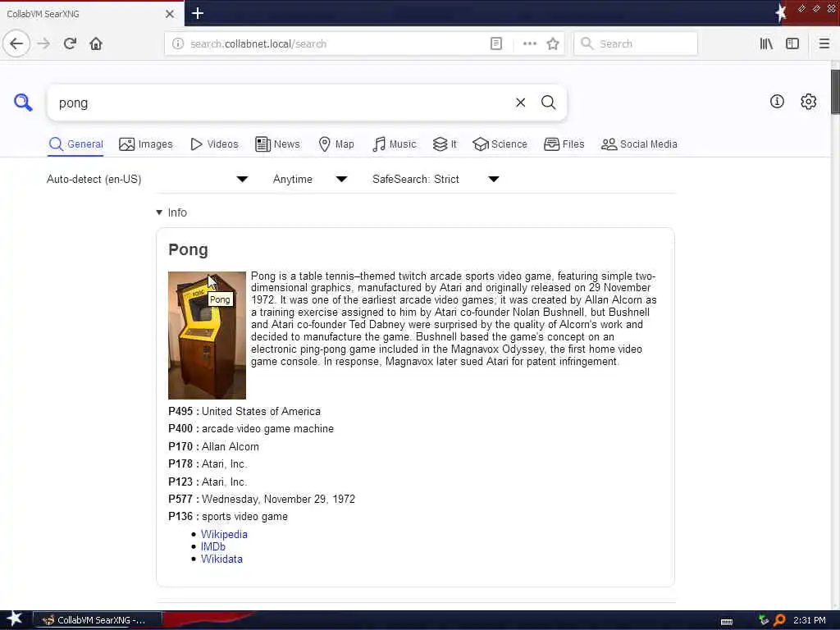Open SearXNG preferences gear

click(808, 101)
